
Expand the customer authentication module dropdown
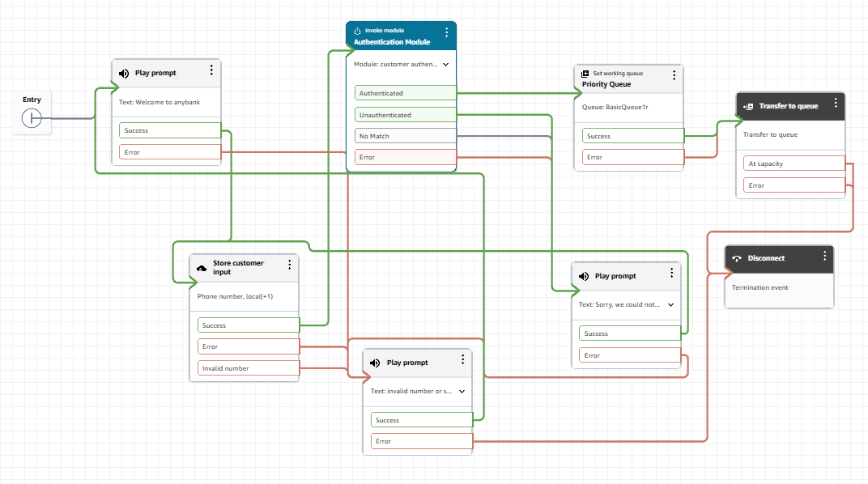(445, 64)
